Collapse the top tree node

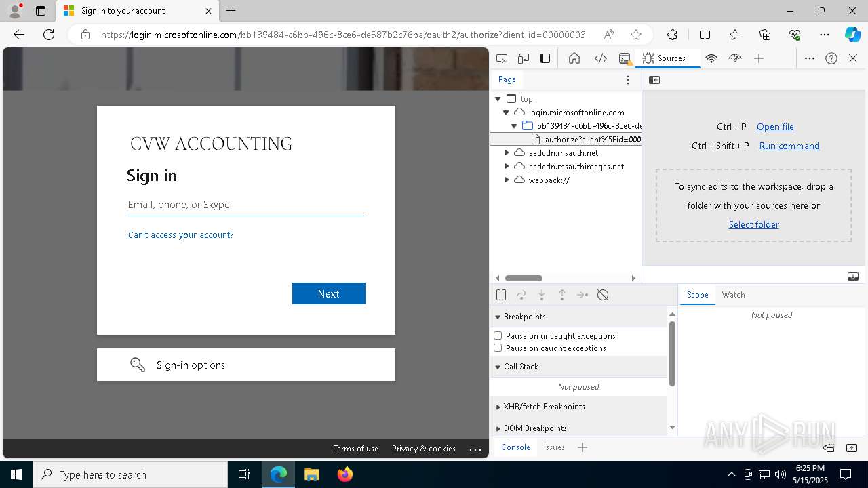[x=498, y=99]
